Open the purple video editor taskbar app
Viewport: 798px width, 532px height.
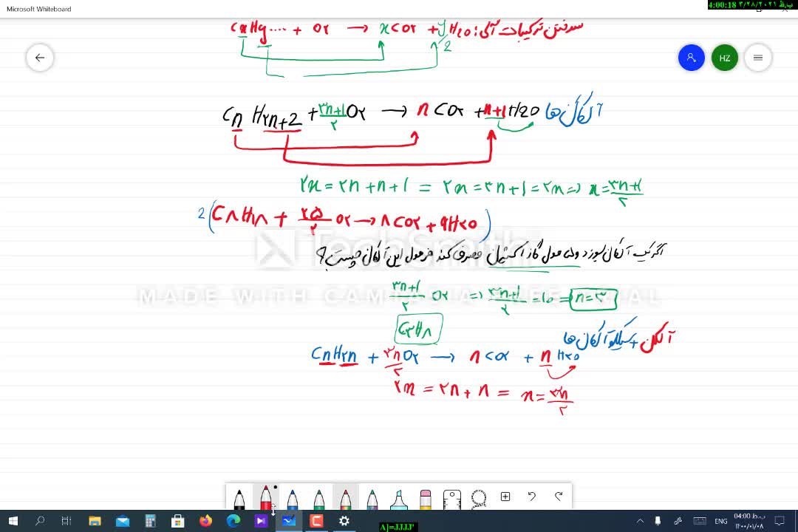tap(261, 521)
